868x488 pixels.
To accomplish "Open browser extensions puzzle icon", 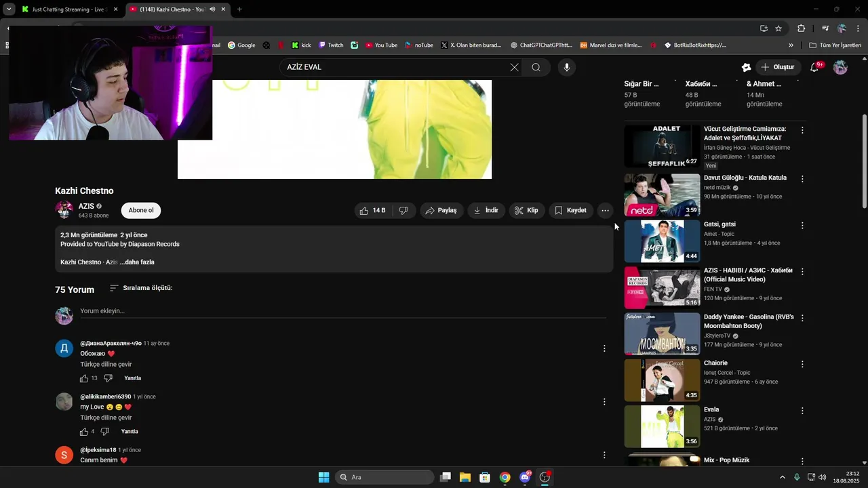I will click(x=801, y=28).
